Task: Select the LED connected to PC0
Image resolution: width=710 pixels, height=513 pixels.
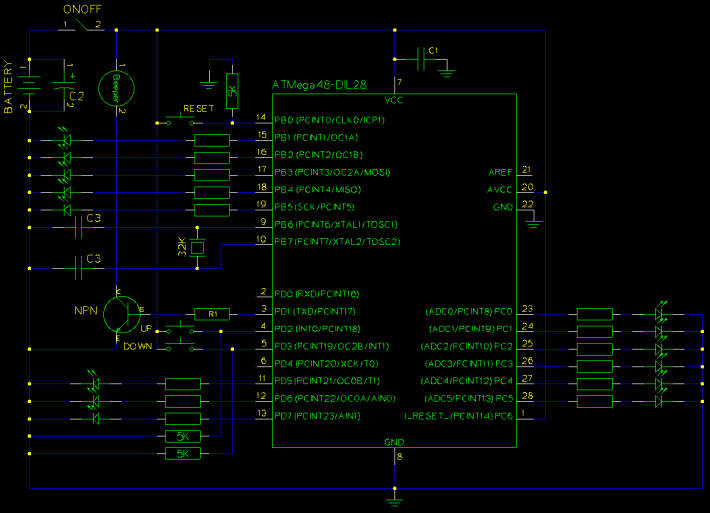Action: point(658,313)
